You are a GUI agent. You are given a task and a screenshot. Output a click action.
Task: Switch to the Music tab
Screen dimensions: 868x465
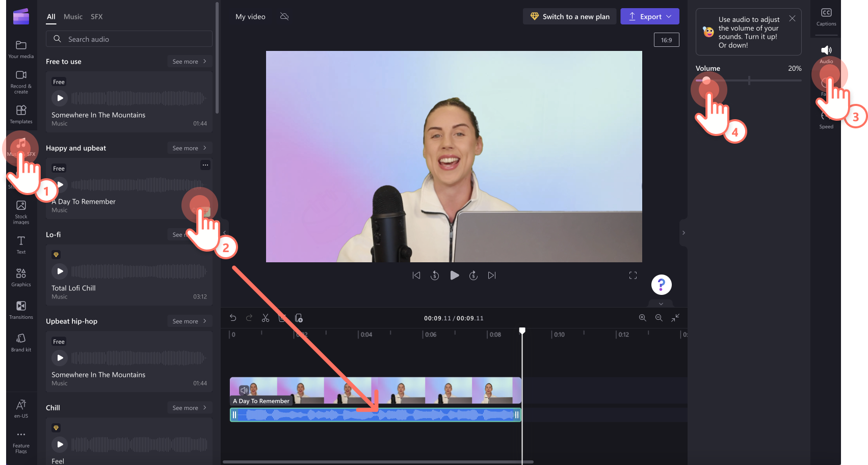73,17
